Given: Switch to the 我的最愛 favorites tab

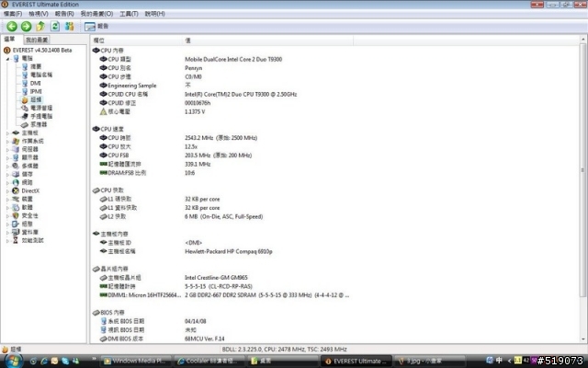Looking at the screenshot, I should point(37,40).
